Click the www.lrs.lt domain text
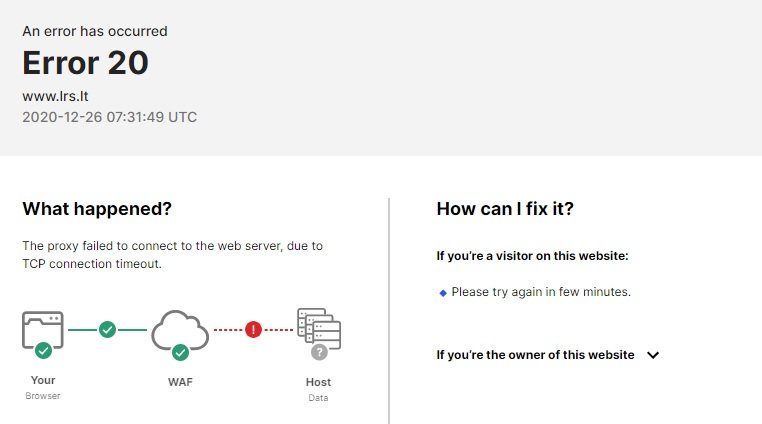 [x=55, y=96]
